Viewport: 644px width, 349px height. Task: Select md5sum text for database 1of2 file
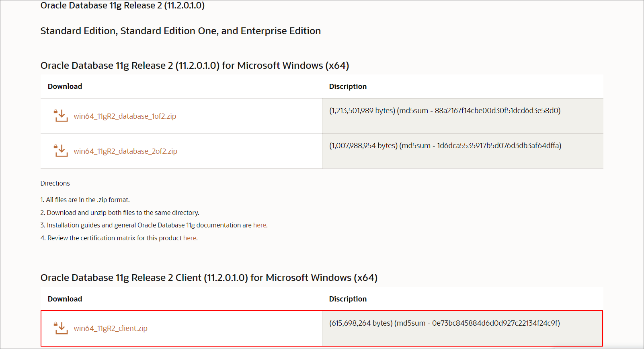point(445,111)
